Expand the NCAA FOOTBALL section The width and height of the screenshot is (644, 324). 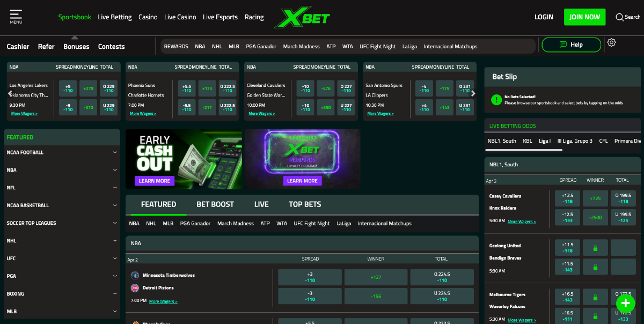tap(62, 152)
